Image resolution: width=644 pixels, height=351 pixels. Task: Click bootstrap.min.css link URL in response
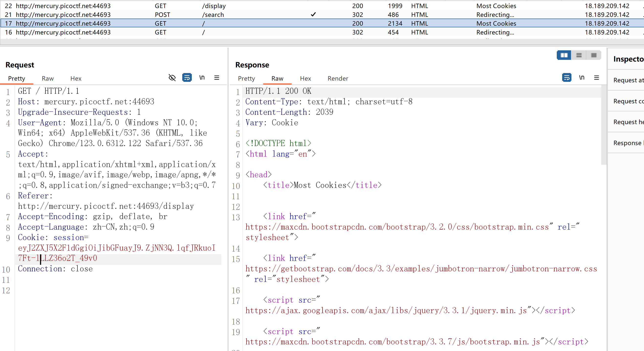(397, 227)
